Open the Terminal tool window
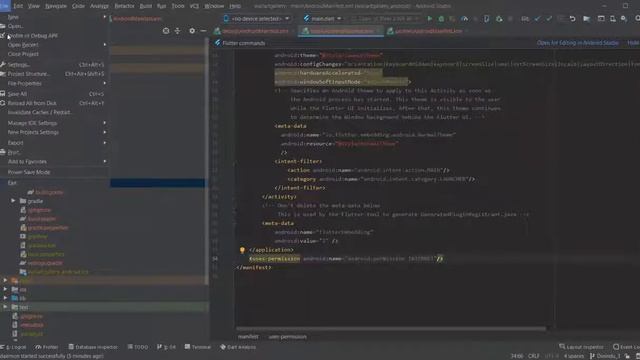 coord(198,347)
